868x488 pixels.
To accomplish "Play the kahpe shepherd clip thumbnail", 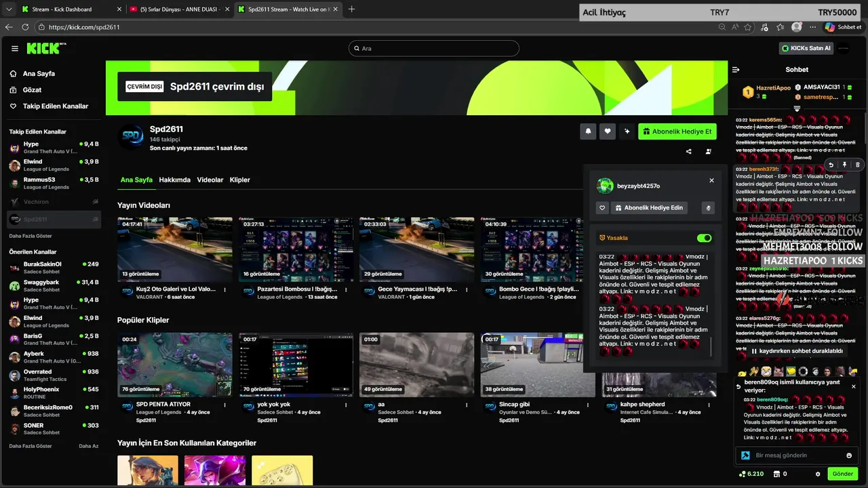I will click(x=659, y=385).
